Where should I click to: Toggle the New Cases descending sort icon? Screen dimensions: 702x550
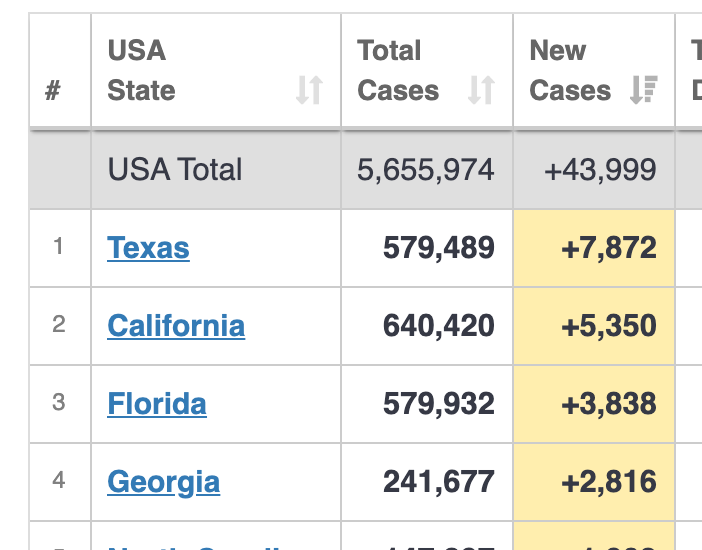click(643, 91)
